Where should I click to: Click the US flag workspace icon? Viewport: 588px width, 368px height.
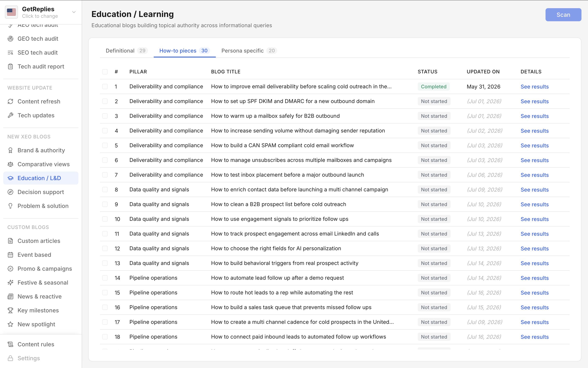tap(11, 12)
